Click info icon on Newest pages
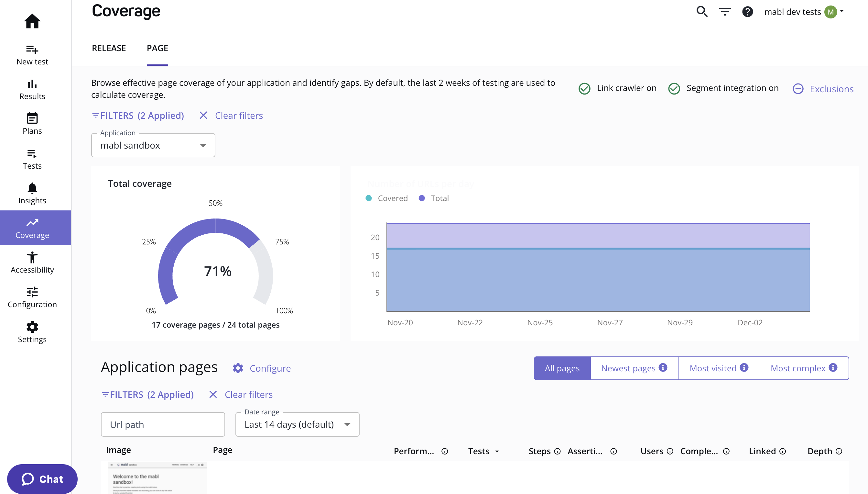Viewport: 868px width, 494px height. tap(663, 367)
